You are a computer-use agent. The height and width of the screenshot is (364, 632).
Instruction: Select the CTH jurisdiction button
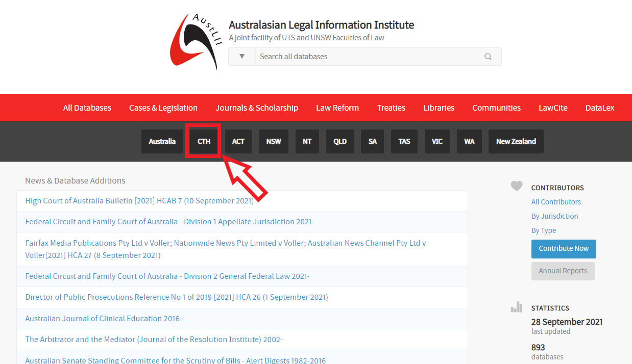(x=204, y=141)
